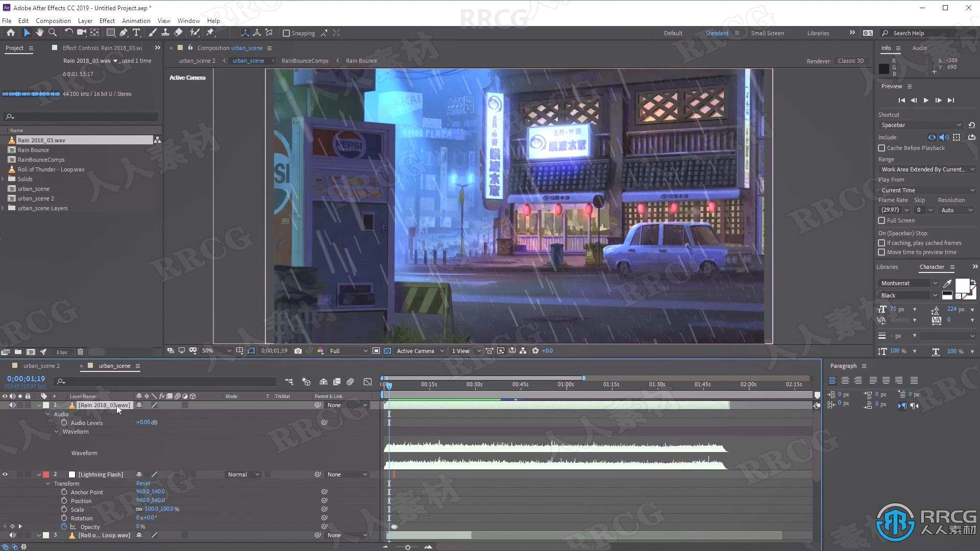
Task: Expand the Solids folder
Action: tap(3, 179)
